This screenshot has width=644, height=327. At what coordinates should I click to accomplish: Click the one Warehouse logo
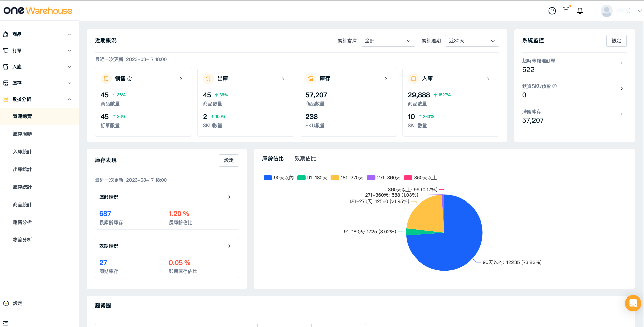tap(38, 11)
